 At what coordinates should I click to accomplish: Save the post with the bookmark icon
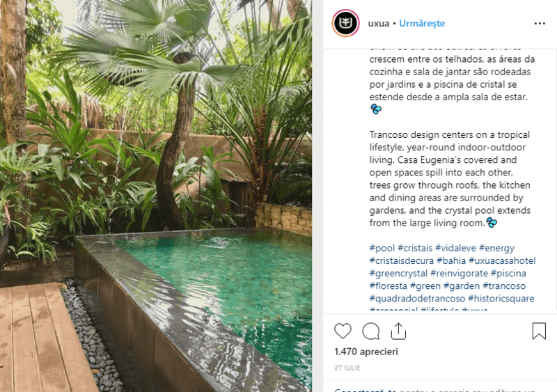point(539,331)
